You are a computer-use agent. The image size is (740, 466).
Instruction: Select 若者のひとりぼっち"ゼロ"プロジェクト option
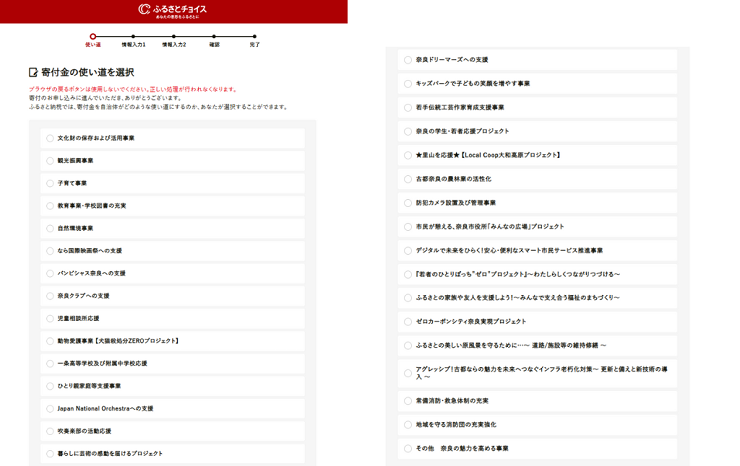pos(408,274)
